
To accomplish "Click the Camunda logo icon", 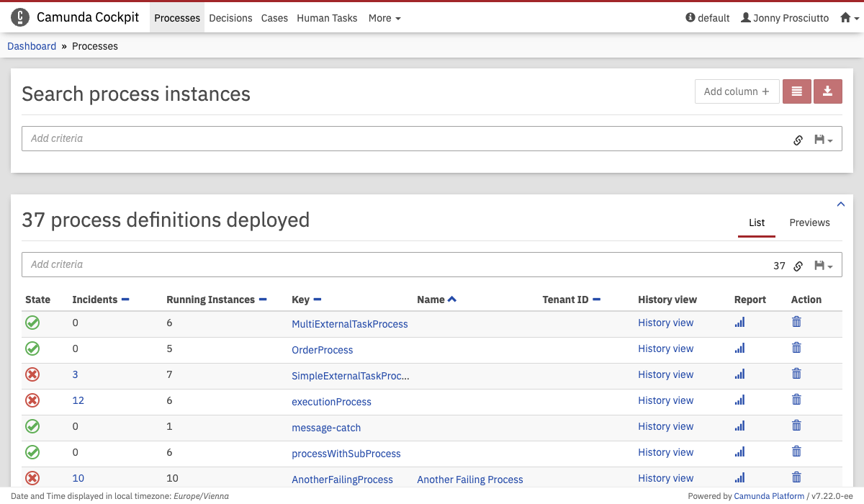I will click(x=20, y=18).
